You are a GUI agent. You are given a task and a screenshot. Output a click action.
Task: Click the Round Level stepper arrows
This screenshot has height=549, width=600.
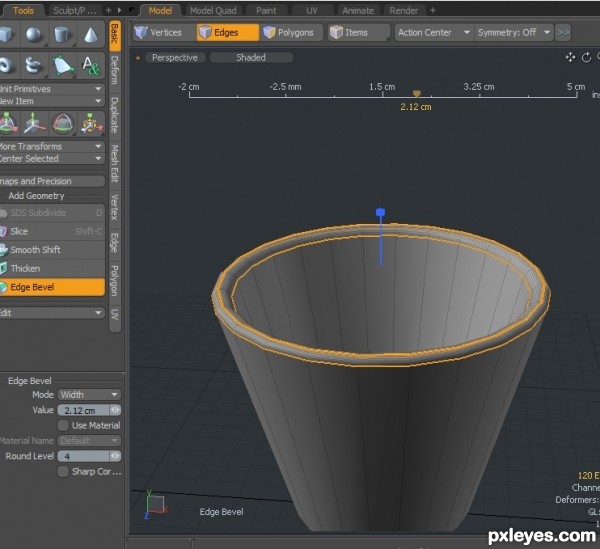click(115, 456)
